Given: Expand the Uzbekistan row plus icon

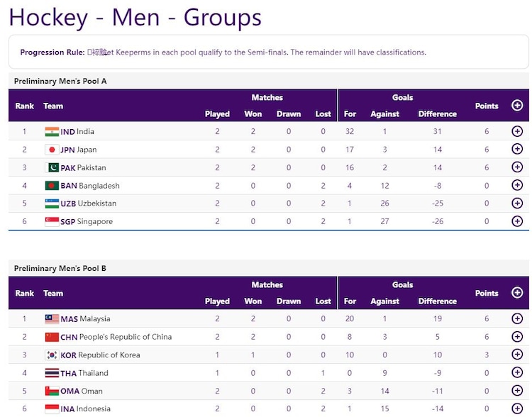Looking at the screenshot, I should pyautogui.click(x=517, y=204).
